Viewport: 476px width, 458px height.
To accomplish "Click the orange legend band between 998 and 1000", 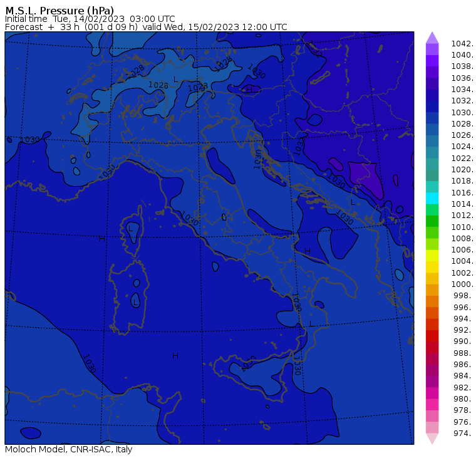I will [x=432, y=290].
